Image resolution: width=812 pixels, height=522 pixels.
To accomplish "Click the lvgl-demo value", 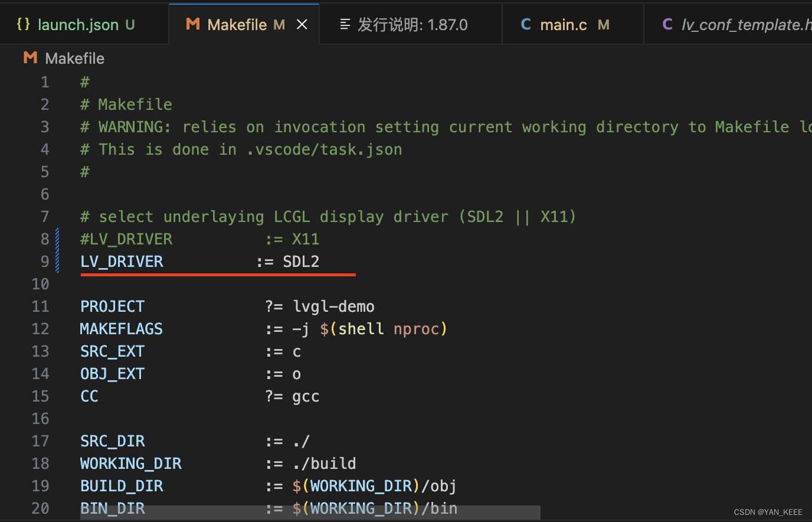I will 333,306.
